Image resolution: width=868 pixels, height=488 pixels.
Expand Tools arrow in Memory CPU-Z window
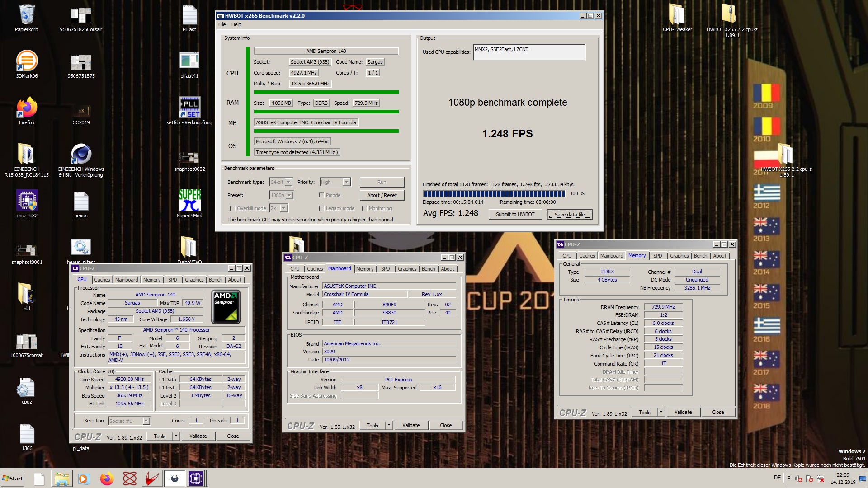[x=661, y=412]
